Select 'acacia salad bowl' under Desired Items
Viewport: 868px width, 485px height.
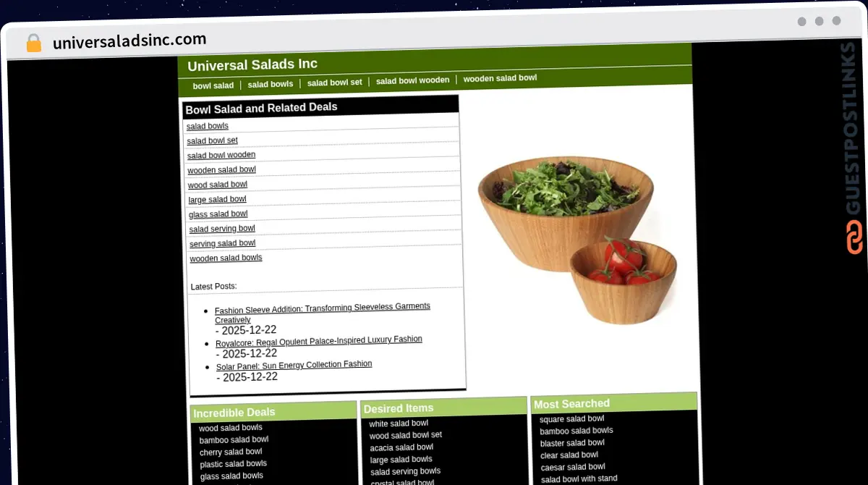(401, 447)
